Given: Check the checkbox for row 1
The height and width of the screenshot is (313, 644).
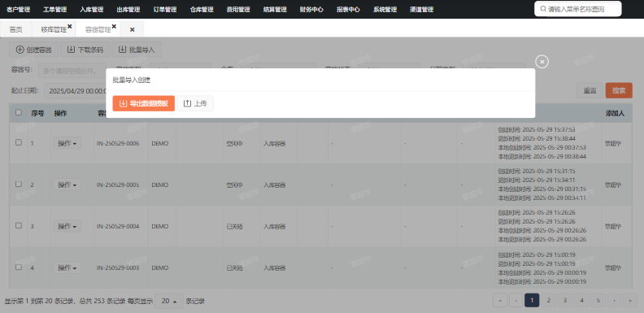Looking at the screenshot, I should coord(19,142).
